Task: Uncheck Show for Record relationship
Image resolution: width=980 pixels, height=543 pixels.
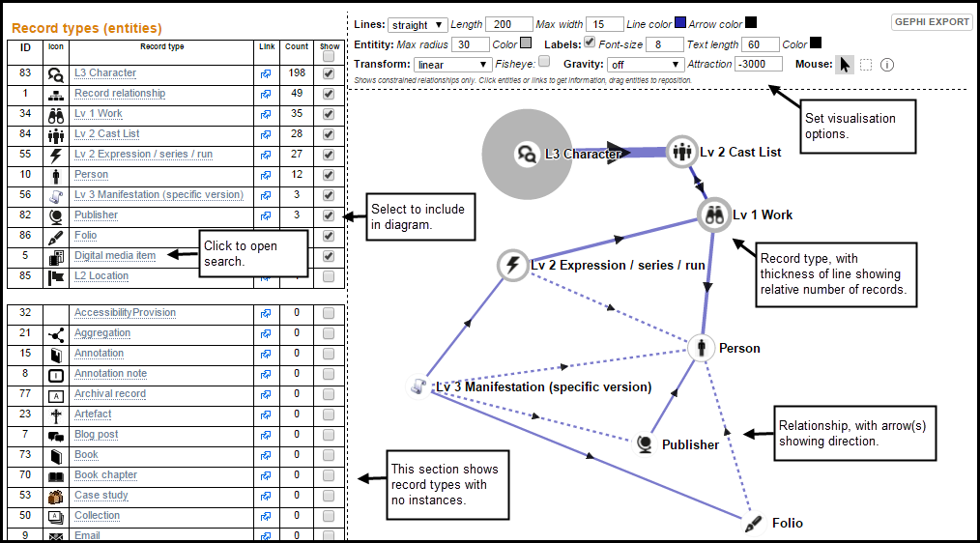Action: click(x=329, y=94)
